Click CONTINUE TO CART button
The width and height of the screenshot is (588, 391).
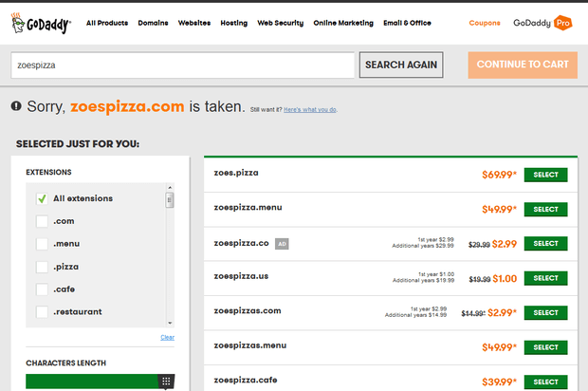(523, 65)
